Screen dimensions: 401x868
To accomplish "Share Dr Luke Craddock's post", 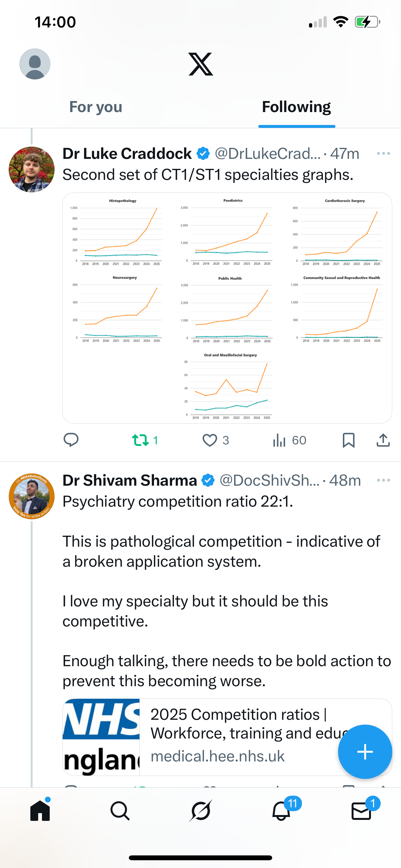I will (x=383, y=440).
